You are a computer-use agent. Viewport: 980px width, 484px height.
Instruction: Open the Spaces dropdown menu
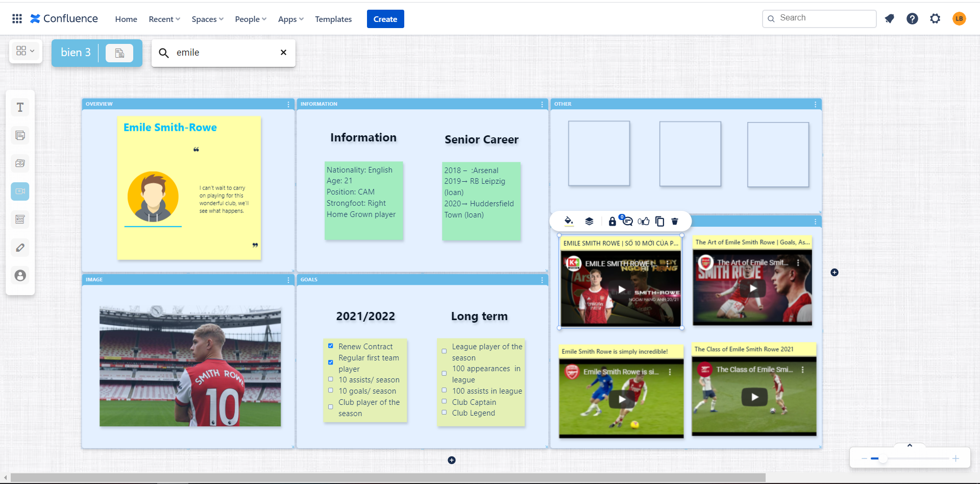pos(207,19)
